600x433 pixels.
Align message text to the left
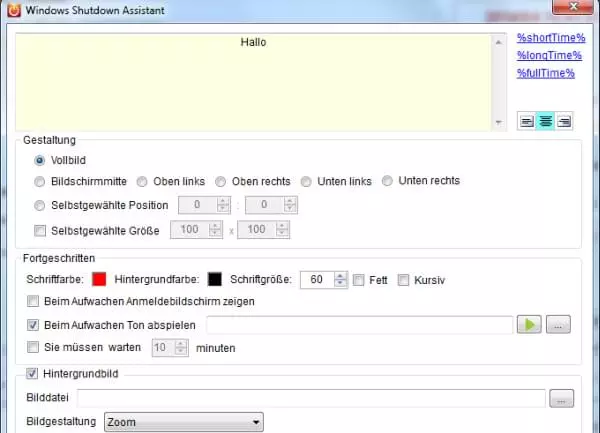(x=527, y=122)
